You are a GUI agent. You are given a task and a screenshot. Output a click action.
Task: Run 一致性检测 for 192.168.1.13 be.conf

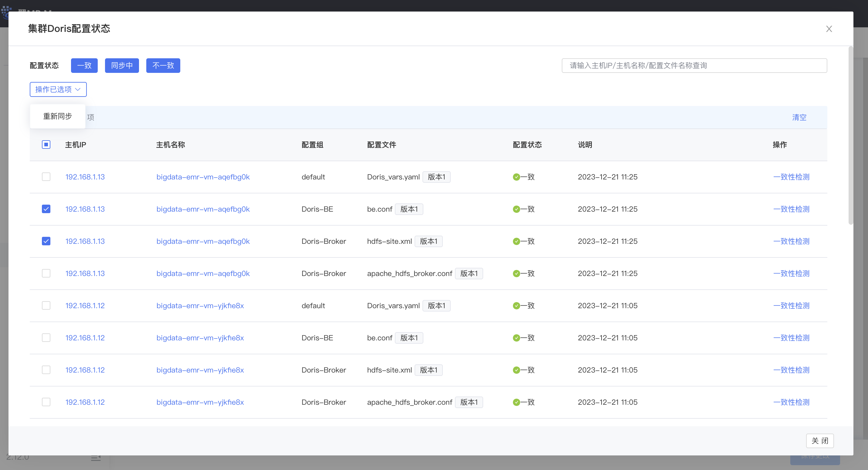click(791, 209)
